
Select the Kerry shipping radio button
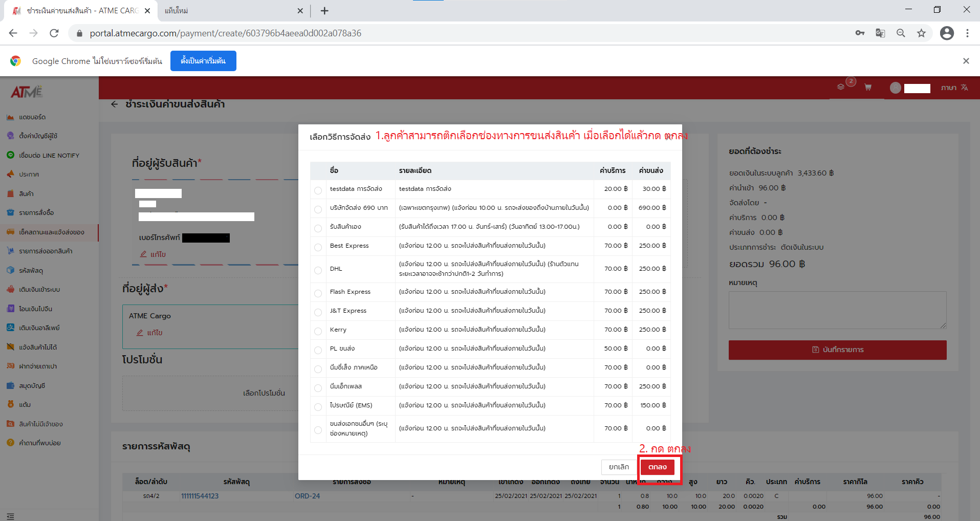318,331
